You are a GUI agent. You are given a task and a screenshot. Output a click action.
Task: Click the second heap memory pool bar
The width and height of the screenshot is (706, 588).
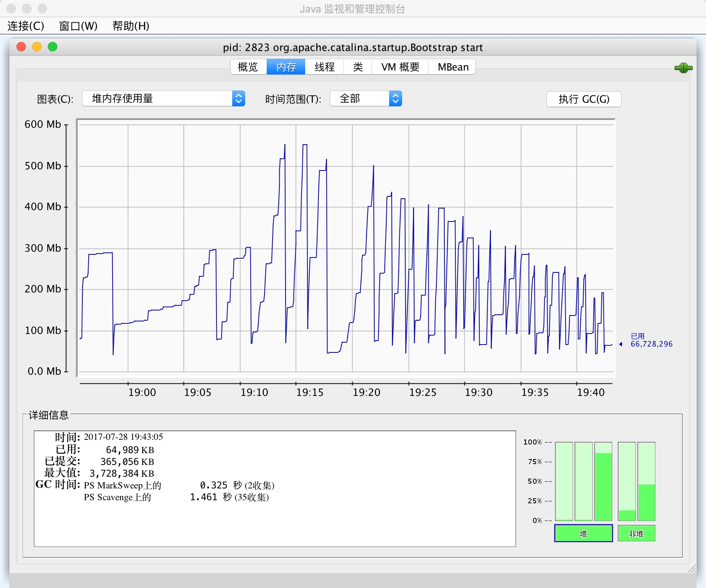(x=584, y=481)
